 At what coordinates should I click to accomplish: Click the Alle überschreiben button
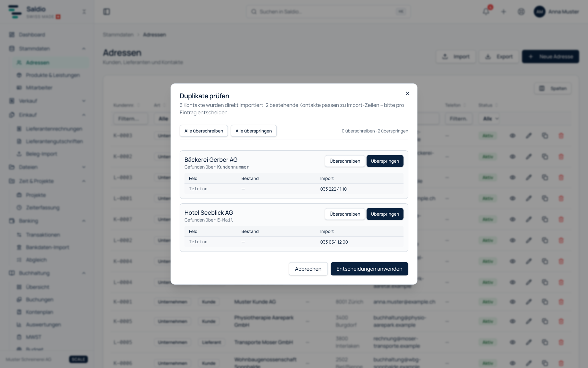click(x=204, y=131)
